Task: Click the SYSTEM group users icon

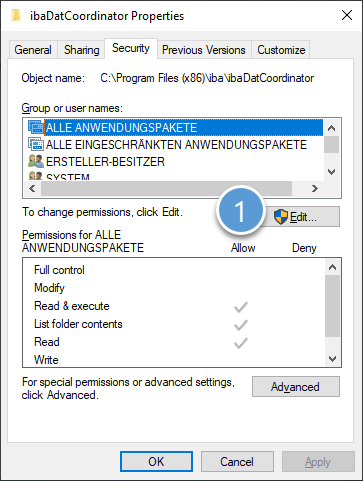Action: pyautogui.click(x=36, y=175)
